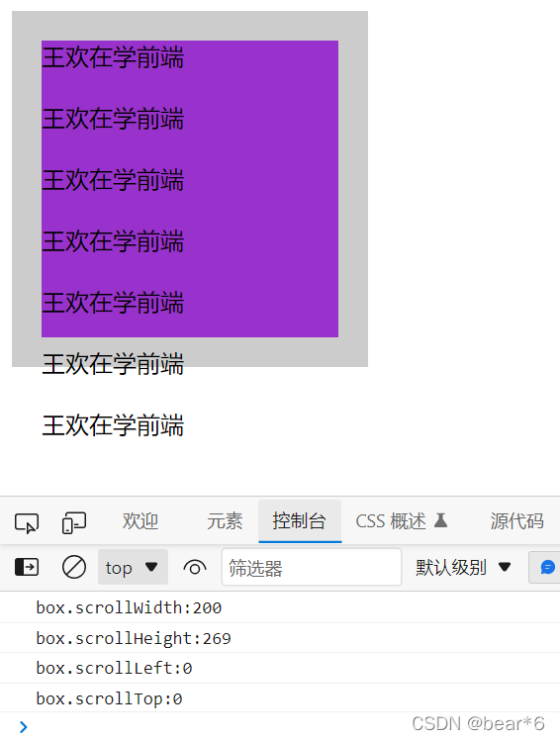560x740 pixels.
Task: Switch to the 元素 tab
Action: [225, 521]
